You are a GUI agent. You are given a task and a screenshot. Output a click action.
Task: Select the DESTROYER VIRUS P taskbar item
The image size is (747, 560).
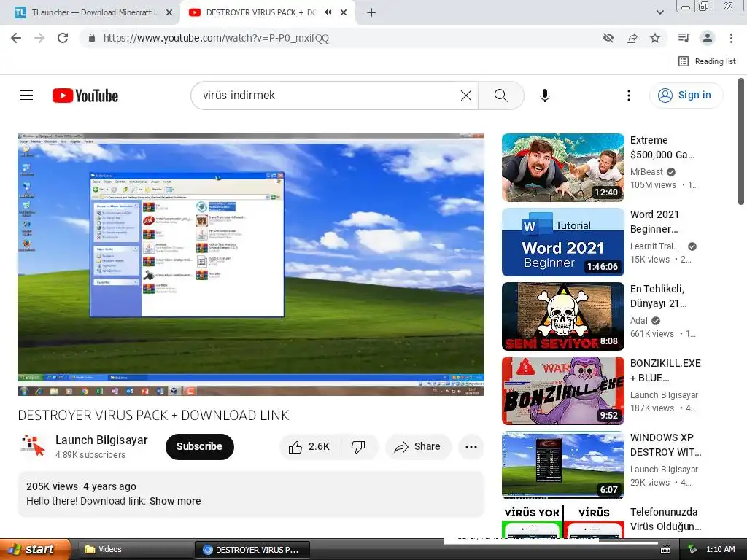pyautogui.click(x=252, y=550)
